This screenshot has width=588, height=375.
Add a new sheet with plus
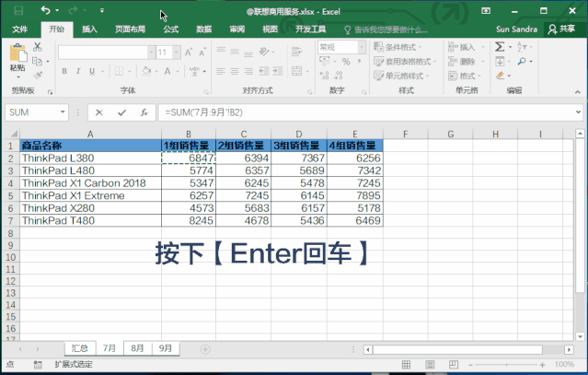point(205,349)
